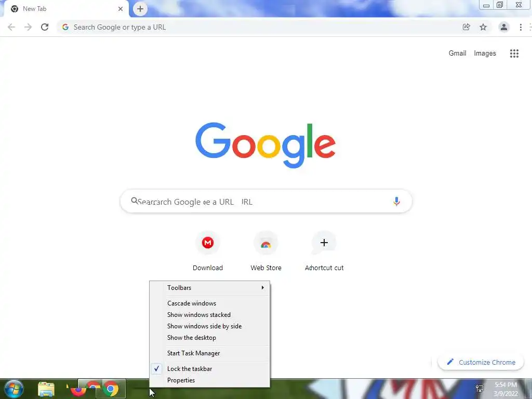Click the active Chrome taskbar icon
The image size is (532, 399).
coord(111,389)
